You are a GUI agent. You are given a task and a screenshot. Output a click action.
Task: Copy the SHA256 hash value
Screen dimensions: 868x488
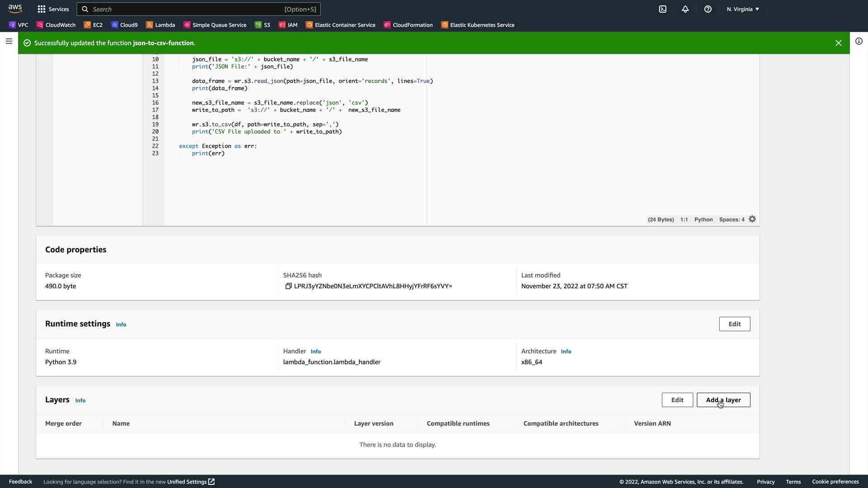(x=288, y=286)
